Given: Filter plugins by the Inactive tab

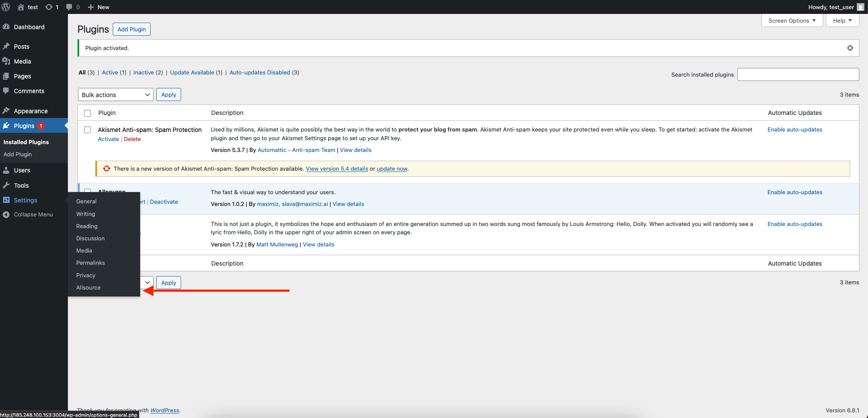Looking at the screenshot, I should (144, 72).
